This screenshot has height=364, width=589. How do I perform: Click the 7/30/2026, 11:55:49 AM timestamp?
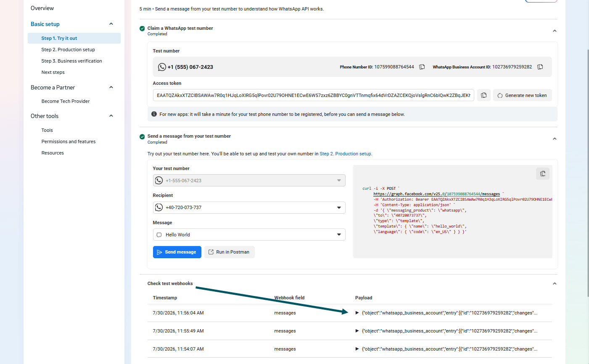[x=178, y=331]
